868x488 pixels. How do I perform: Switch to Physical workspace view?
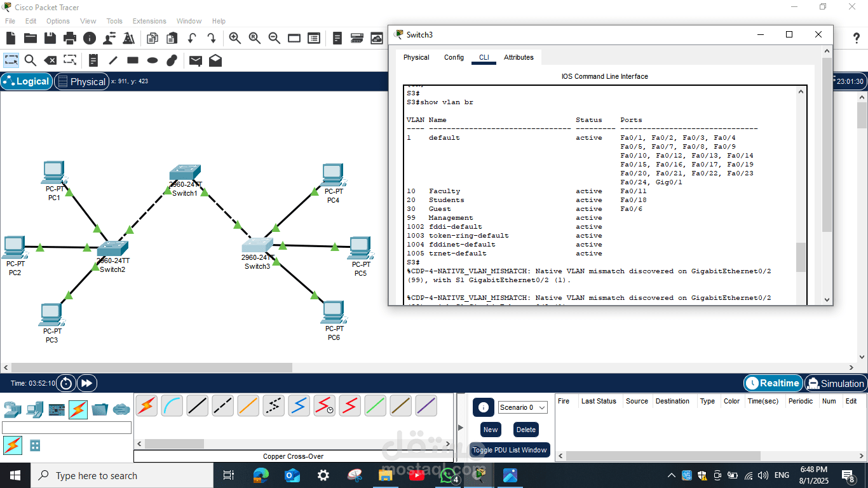tap(81, 81)
